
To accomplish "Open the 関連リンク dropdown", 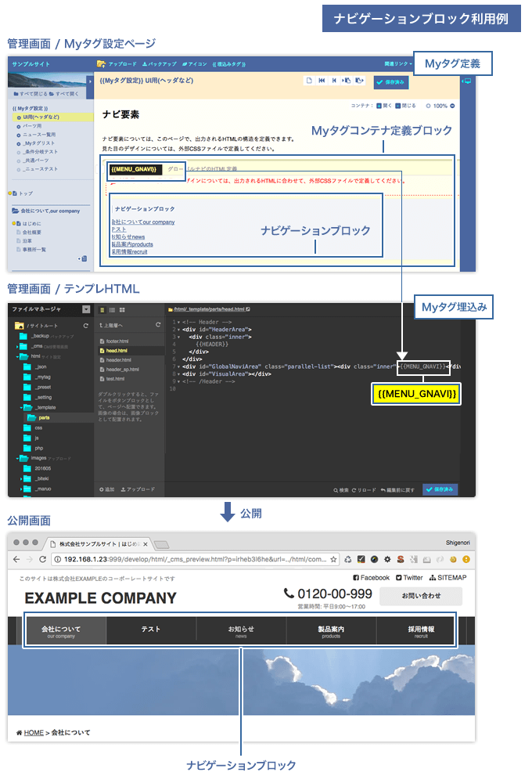I will point(397,64).
